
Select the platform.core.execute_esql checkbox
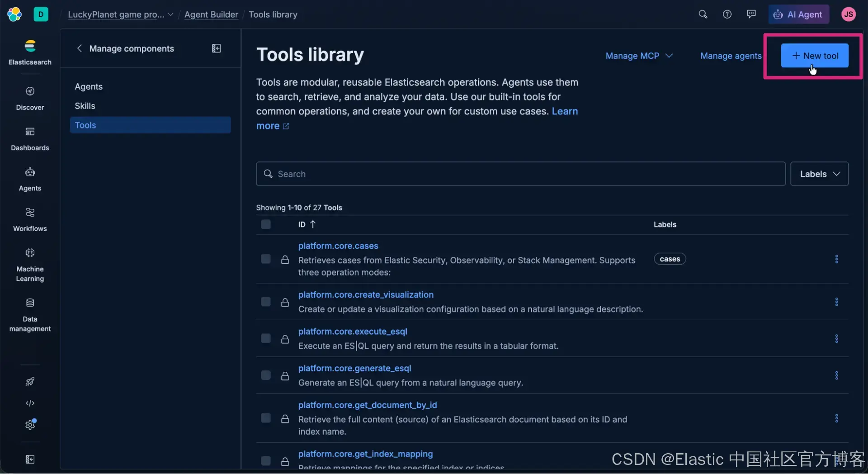pos(266,339)
